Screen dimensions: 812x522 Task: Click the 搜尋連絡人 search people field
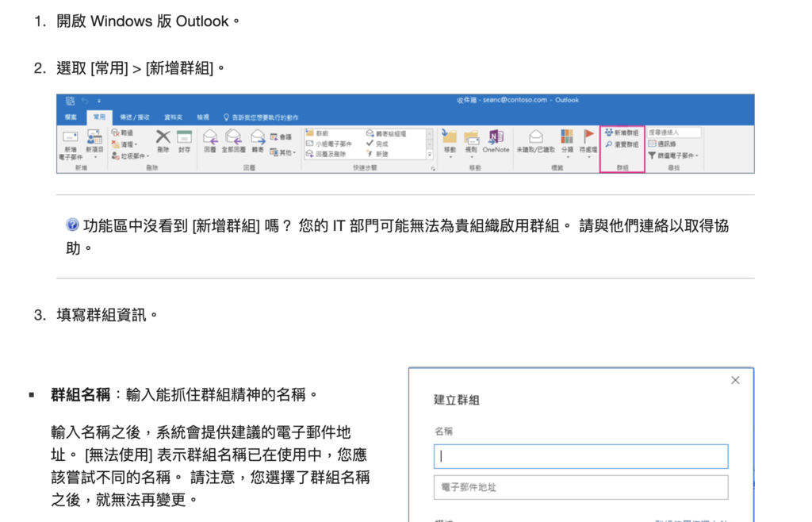point(674,132)
